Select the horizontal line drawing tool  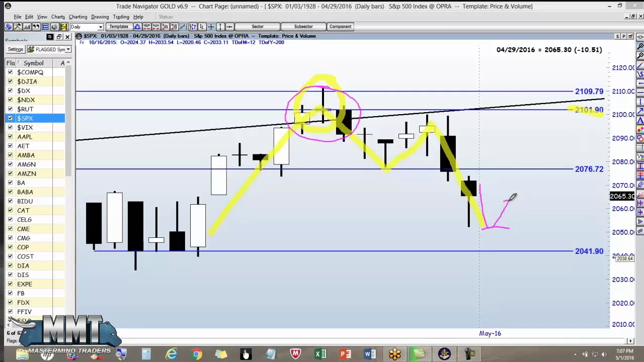point(640,93)
